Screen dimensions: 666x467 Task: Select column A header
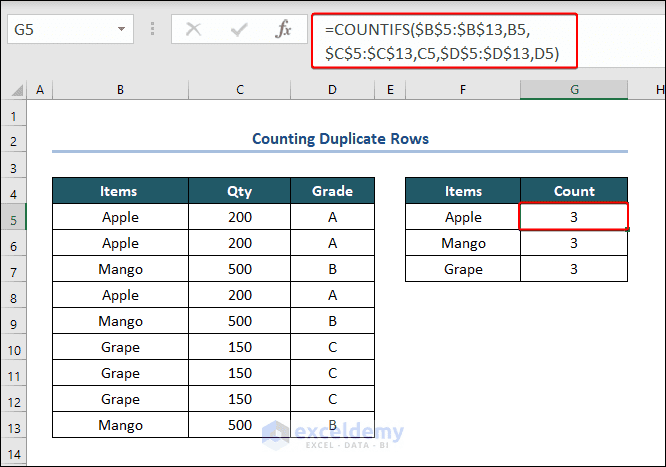coord(40,90)
